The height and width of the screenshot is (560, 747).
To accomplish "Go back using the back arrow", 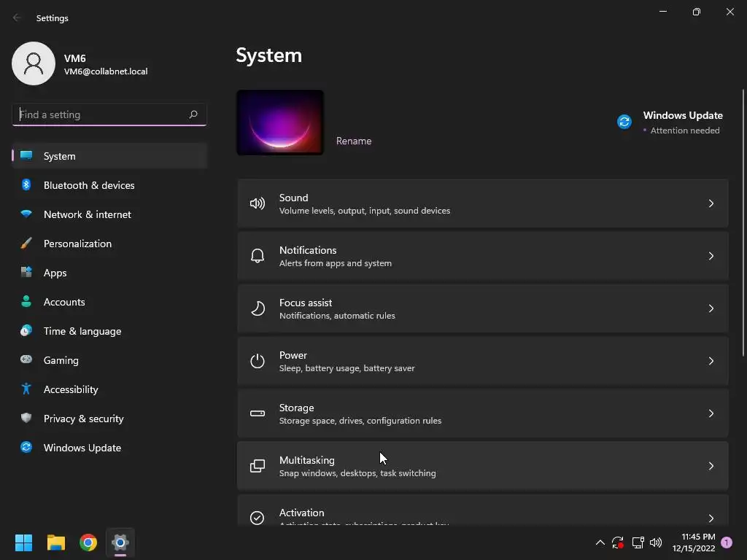I will 18,17.
